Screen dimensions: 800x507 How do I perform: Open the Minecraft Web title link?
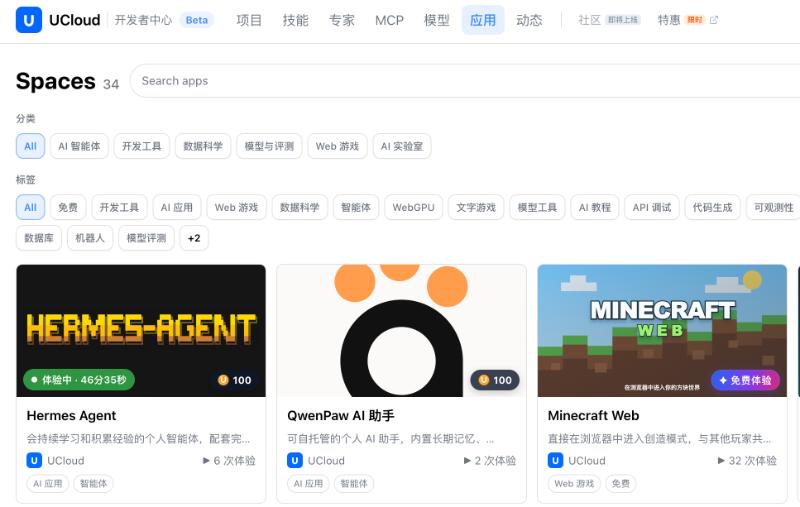pos(593,416)
